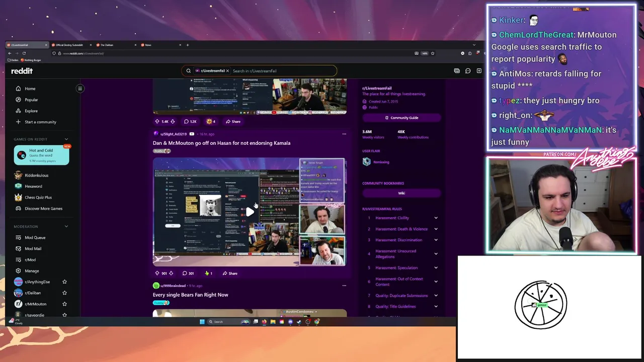Open overflow menu on Slight_Ad3219's post
This screenshot has width=644, height=362.
point(344,134)
